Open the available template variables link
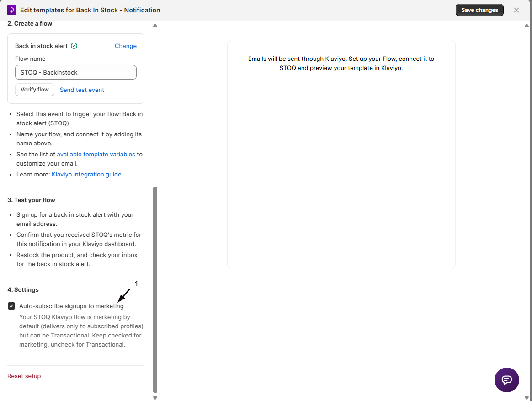The image size is (532, 401). coord(96,154)
